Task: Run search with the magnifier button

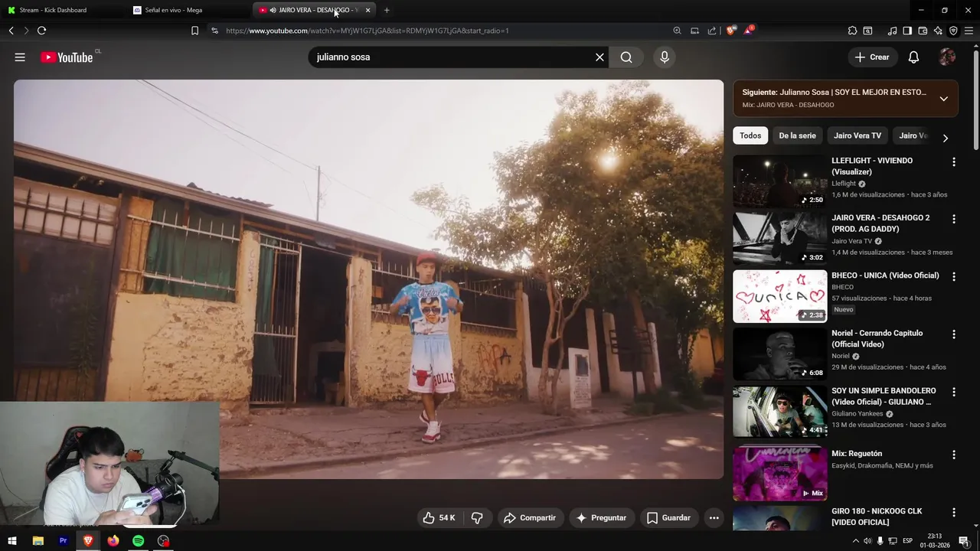Action: (626, 57)
